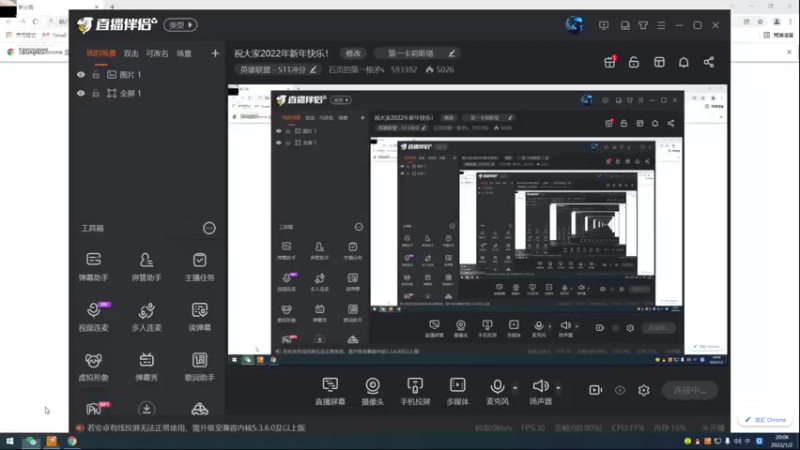Screen dimensions: 800x450
Task: Open the 主播任务 tool
Action: pyautogui.click(x=199, y=266)
